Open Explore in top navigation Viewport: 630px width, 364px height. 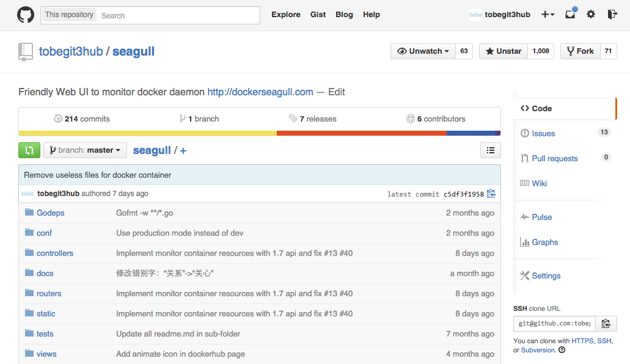point(286,15)
